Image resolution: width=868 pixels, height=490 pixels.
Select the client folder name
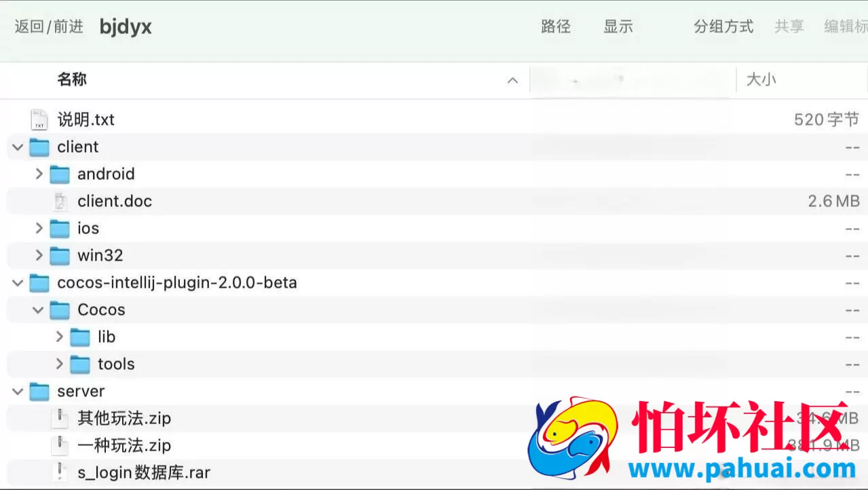coord(78,147)
